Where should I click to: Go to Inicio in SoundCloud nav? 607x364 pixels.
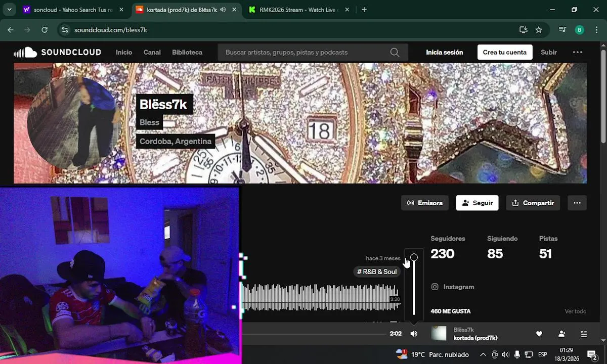(x=124, y=52)
